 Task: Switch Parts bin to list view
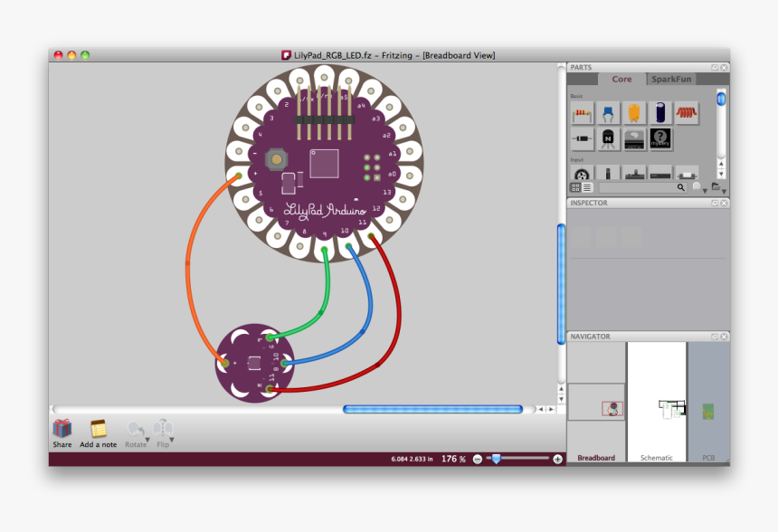(587, 187)
